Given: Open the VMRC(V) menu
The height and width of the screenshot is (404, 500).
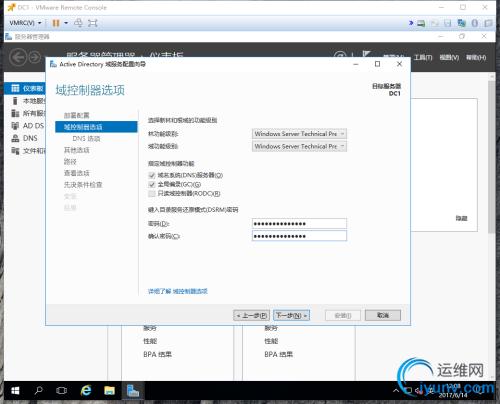Looking at the screenshot, I should pyautogui.click(x=25, y=23).
